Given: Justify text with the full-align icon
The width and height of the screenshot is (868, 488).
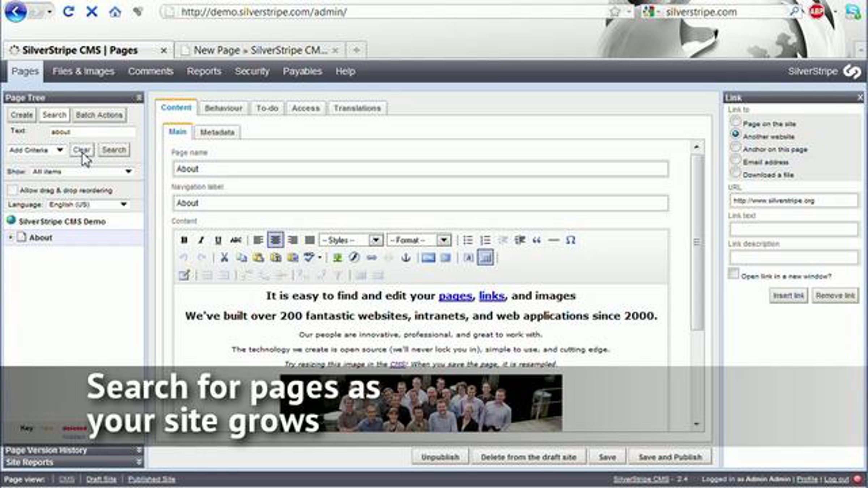Looking at the screenshot, I should tap(310, 240).
